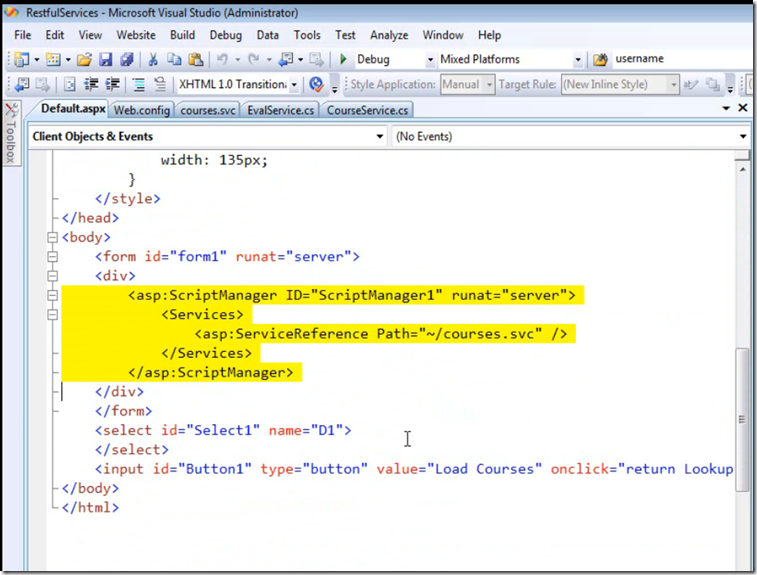Click the scrollbar up arrow in editor
The height and width of the screenshot is (575, 757).
(743, 169)
